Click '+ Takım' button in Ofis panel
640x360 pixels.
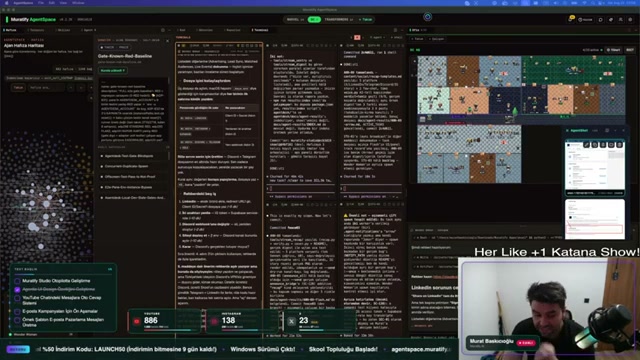coord(418,39)
